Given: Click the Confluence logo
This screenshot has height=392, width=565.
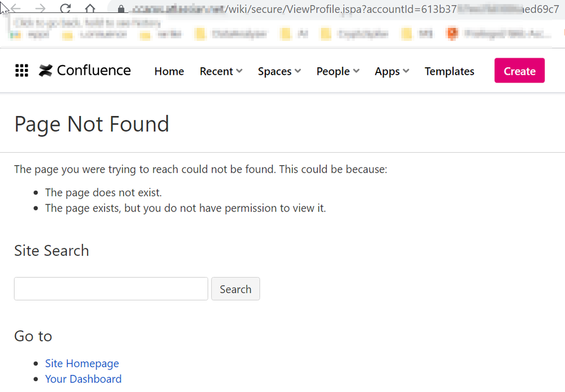Looking at the screenshot, I should [x=85, y=71].
